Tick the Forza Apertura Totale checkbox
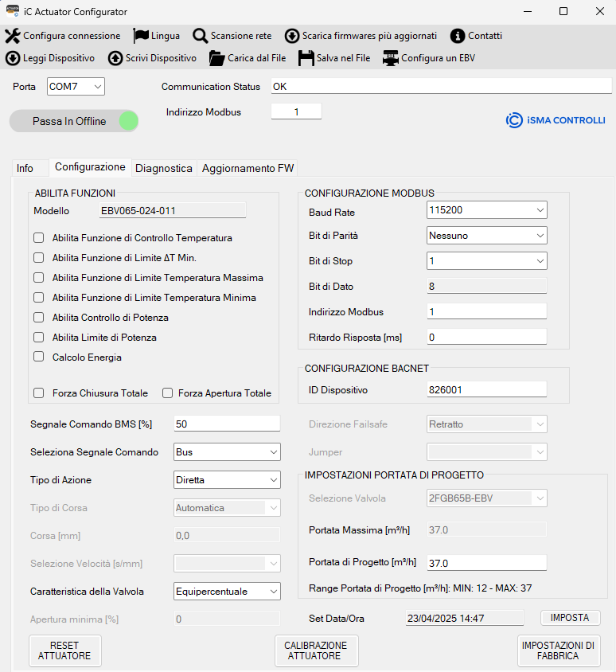616x672 pixels. [167, 393]
